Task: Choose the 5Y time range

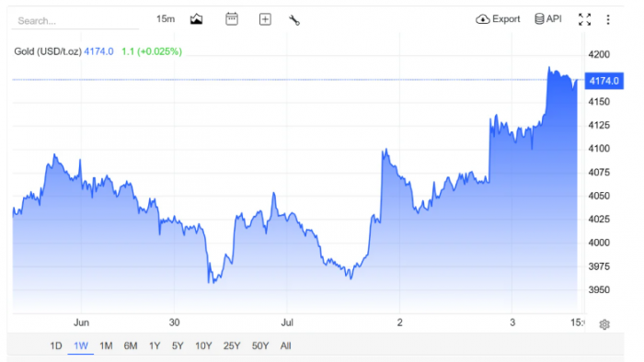Action: (x=178, y=346)
